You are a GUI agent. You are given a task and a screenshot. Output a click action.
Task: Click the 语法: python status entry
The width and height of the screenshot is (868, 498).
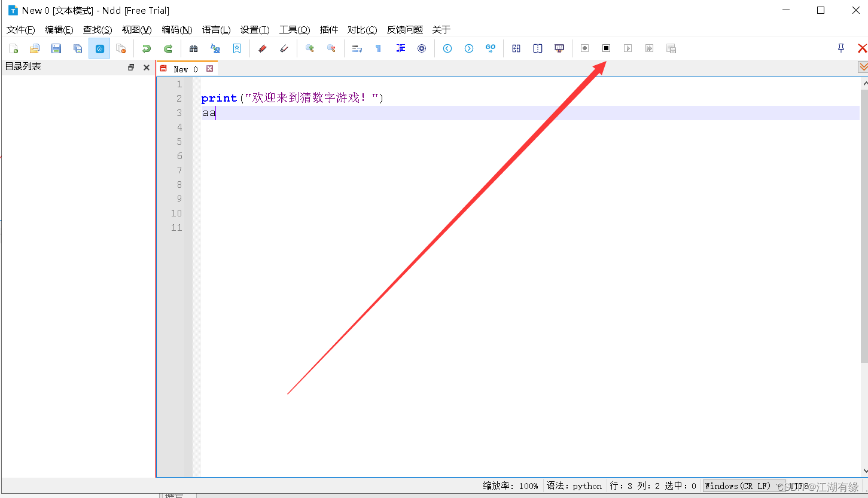(574, 486)
